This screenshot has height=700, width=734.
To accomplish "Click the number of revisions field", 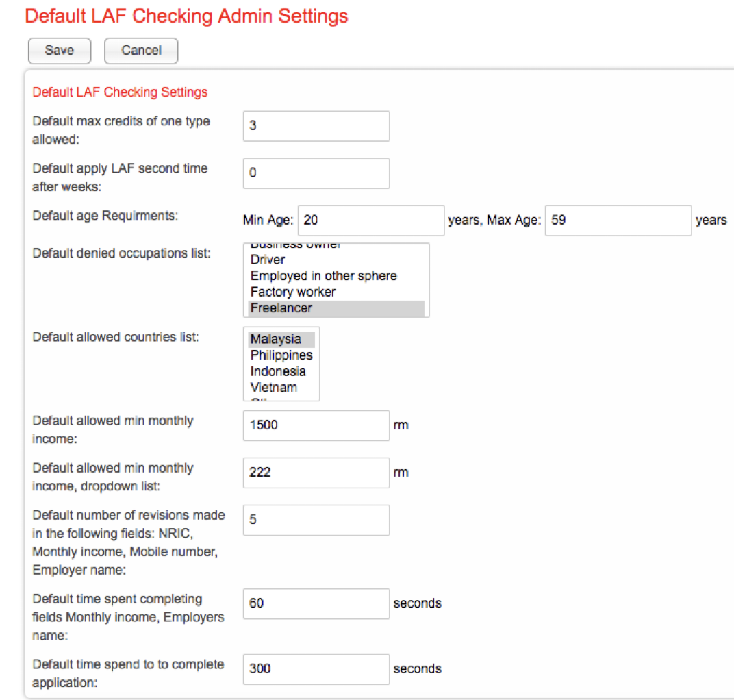I will click(316, 520).
